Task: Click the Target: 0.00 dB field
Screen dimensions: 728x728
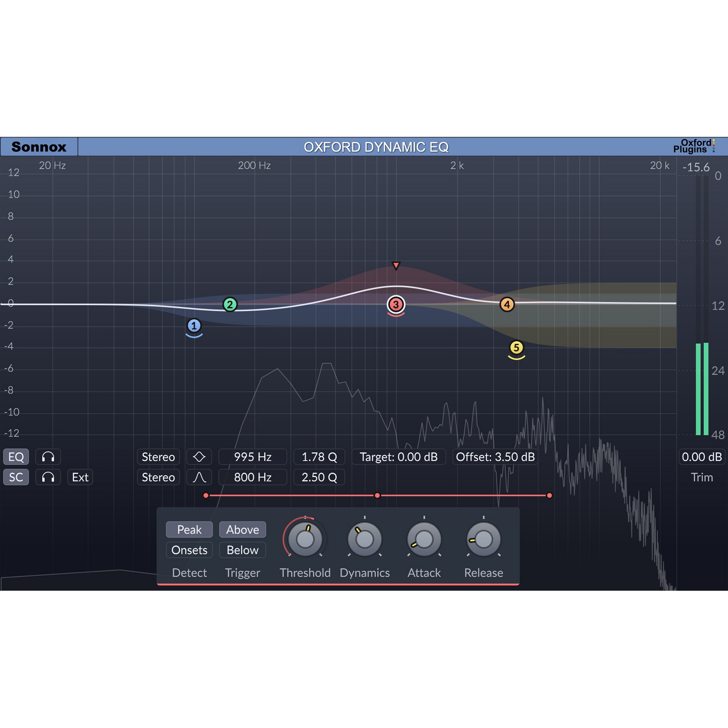Action: click(399, 457)
